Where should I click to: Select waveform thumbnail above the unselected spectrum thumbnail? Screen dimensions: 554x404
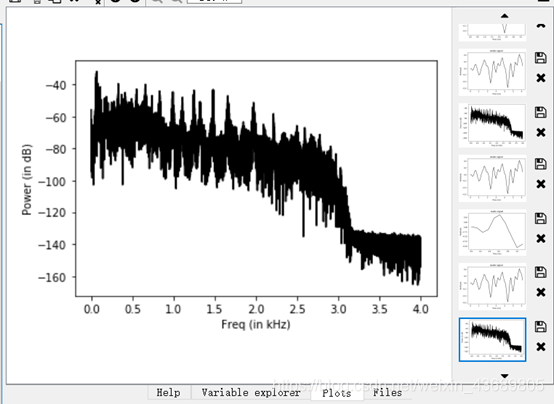(493, 72)
